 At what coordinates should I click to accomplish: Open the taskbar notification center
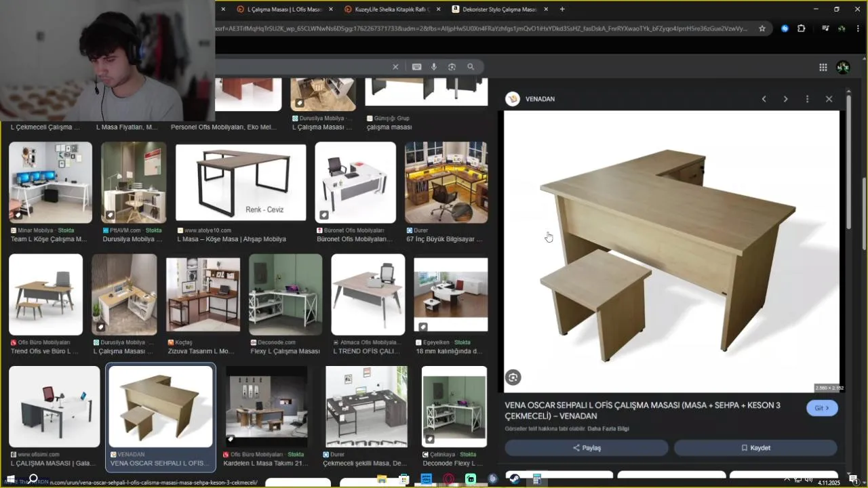(x=853, y=479)
